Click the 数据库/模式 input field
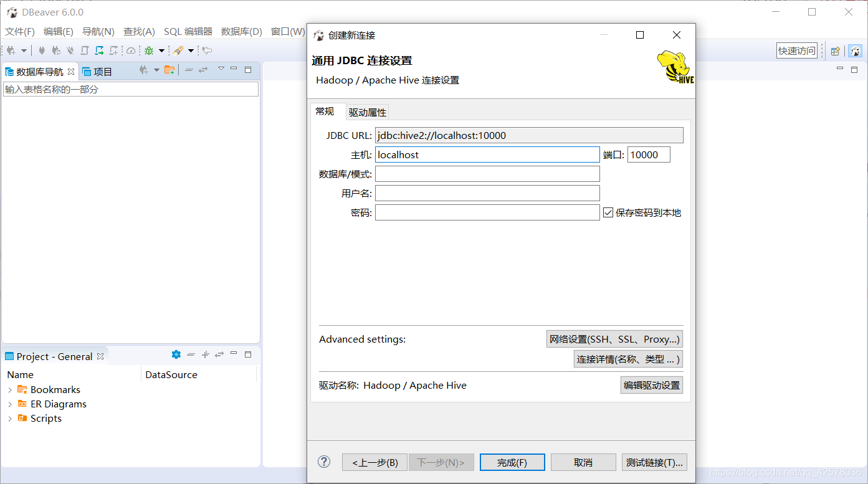868x484 pixels. click(487, 174)
